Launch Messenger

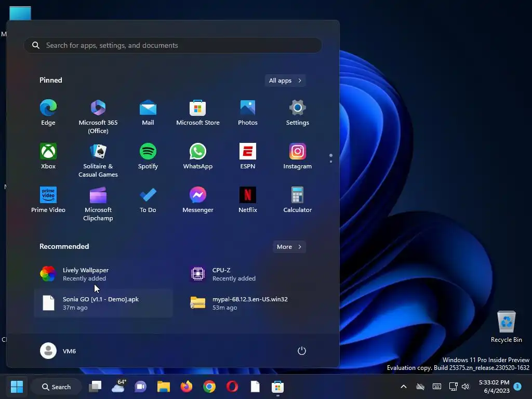pyautogui.click(x=198, y=200)
